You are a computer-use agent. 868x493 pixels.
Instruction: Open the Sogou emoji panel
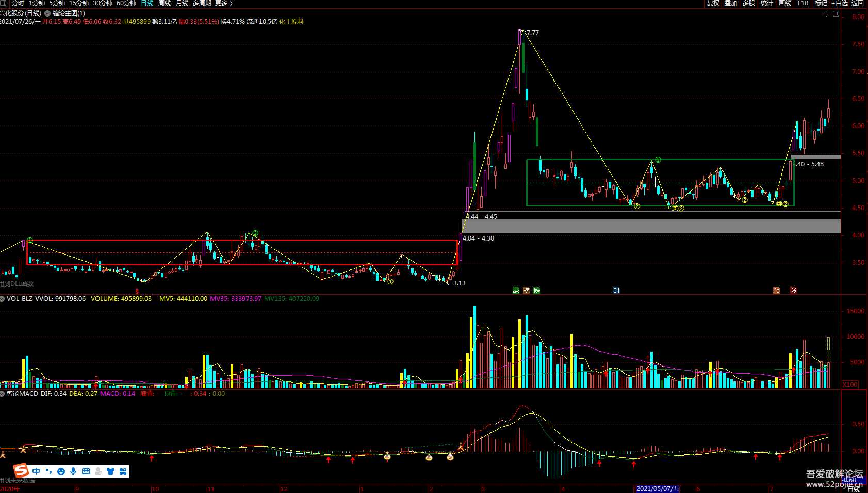coord(61,471)
